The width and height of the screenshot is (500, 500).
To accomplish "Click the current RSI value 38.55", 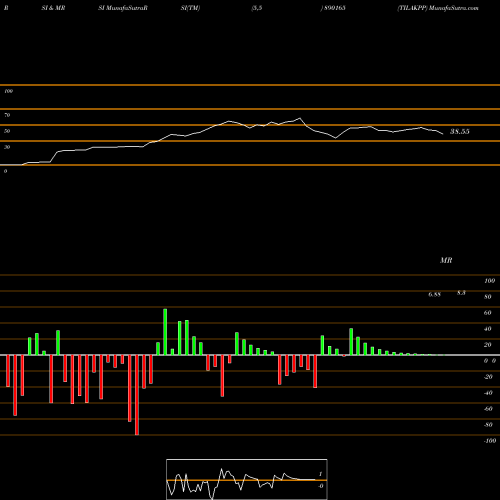I will pos(460,131).
